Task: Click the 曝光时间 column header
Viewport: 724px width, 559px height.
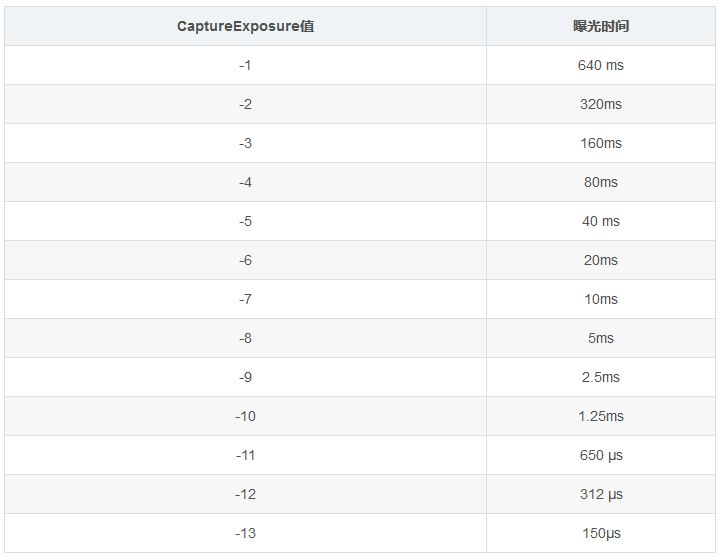Action: click(x=601, y=26)
